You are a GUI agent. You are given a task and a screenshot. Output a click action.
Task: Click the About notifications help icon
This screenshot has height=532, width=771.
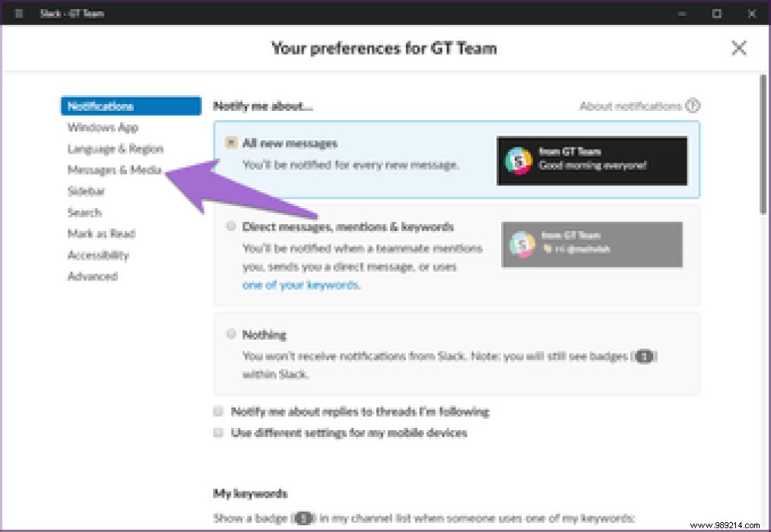coord(692,106)
